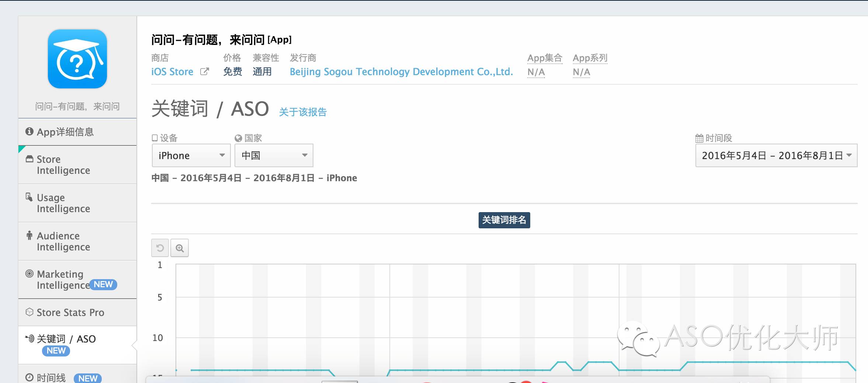The image size is (868, 383).
Task: Click the app title 问问-有问题,来问问 [App]
Action: coord(221,39)
